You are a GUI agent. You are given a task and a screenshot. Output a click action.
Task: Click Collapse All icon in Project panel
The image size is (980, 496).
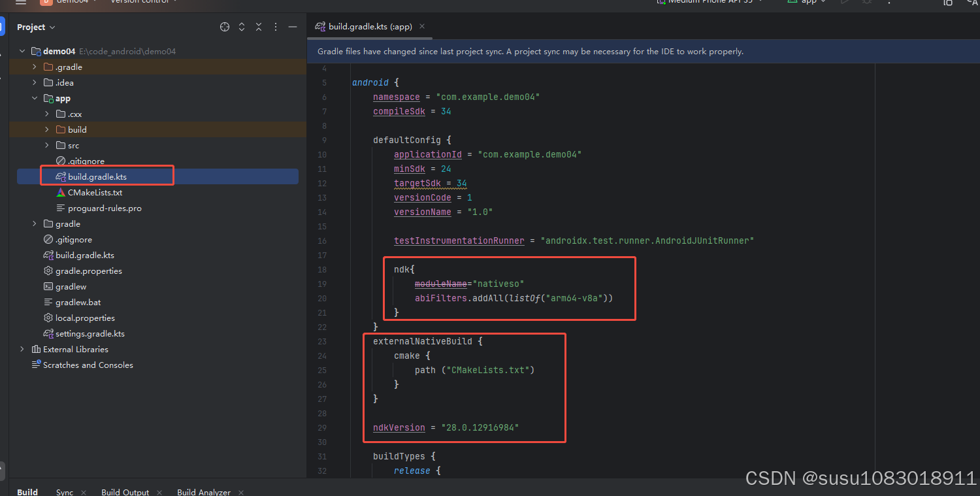point(259,27)
